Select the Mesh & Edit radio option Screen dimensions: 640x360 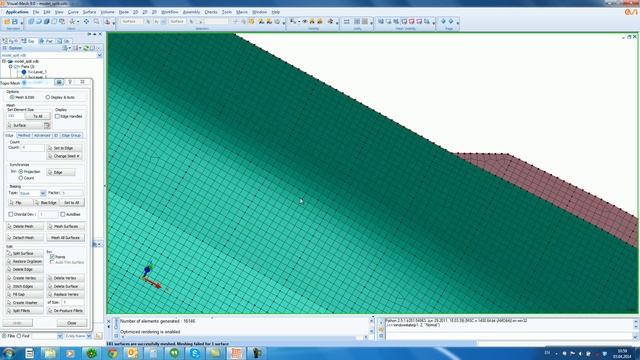tap(12, 97)
